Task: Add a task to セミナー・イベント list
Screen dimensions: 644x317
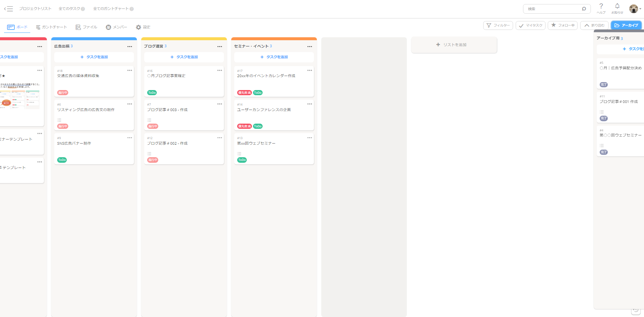Action: click(274, 57)
